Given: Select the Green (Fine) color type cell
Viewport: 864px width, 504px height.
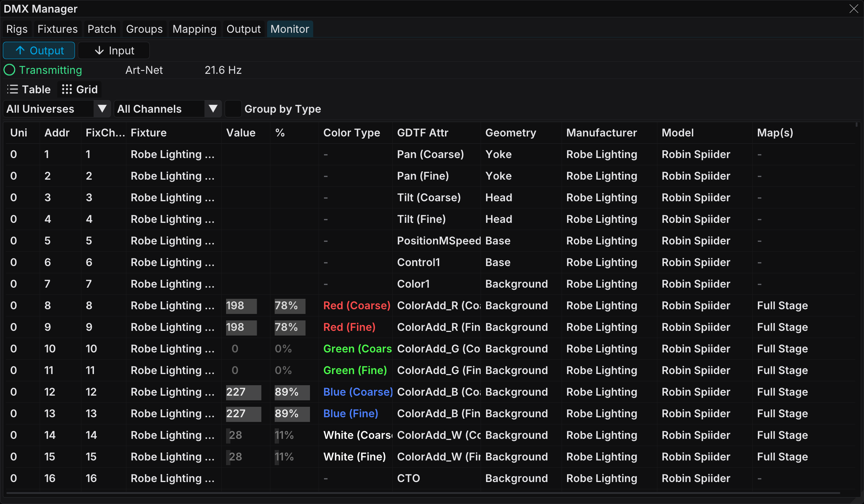Looking at the screenshot, I should tap(355, 370).
